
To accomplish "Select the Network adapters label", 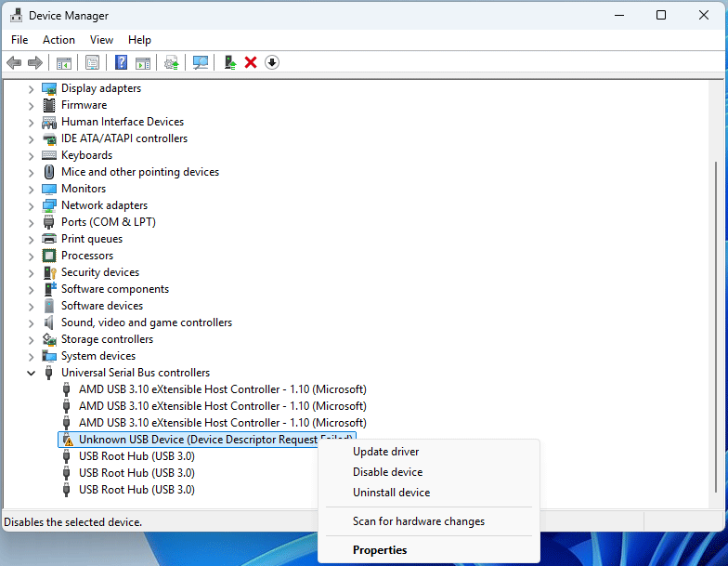I will click(104, 205).
